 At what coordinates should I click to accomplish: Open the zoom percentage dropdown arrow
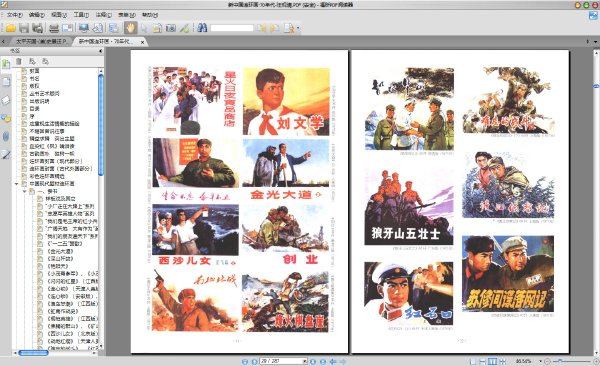[540, 361]
